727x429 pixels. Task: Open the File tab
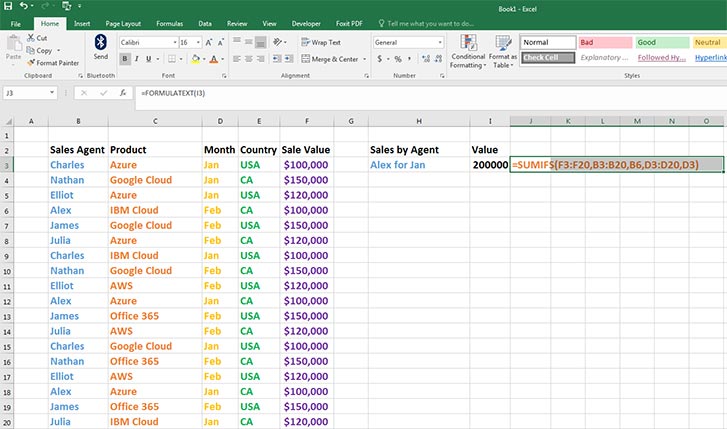coord(16,24)
